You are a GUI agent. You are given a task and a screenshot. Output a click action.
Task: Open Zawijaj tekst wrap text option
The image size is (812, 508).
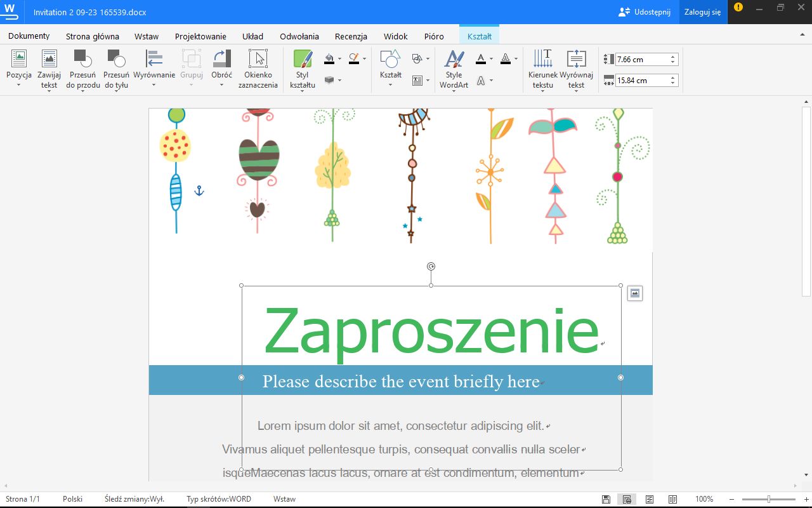(x=49, y=69)
